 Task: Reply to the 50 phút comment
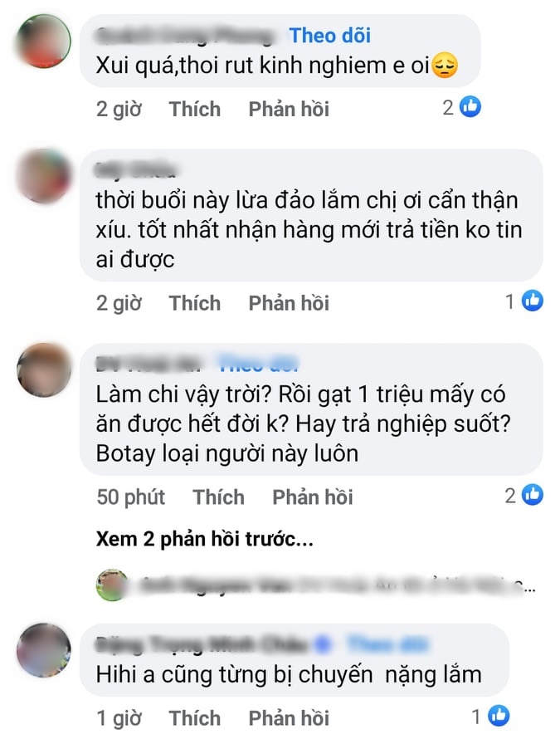click(313, 497)
